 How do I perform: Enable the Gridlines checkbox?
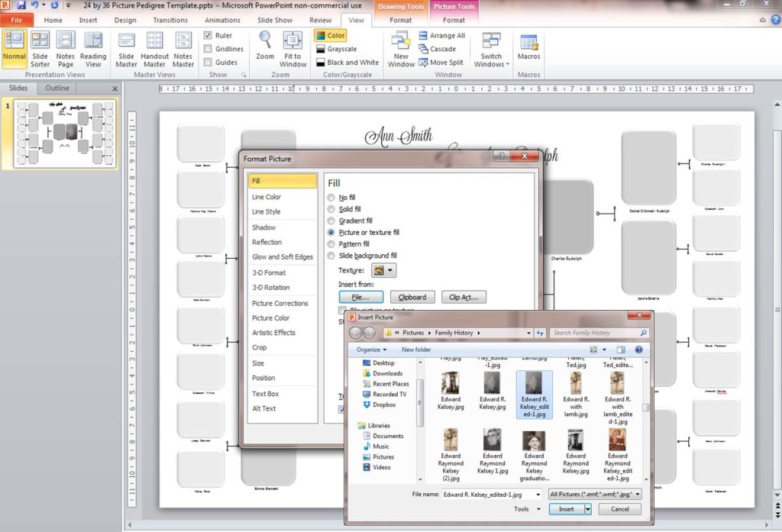tap(208, 49)
